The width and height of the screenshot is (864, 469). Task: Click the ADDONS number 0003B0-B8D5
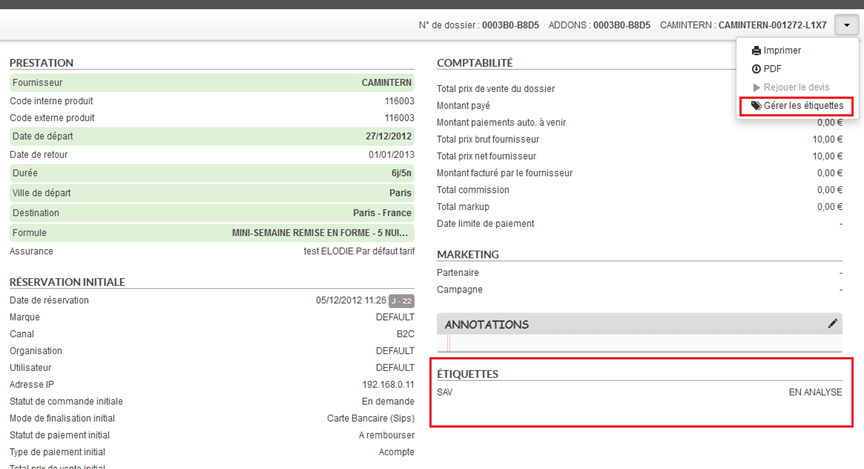click(621, 25)
